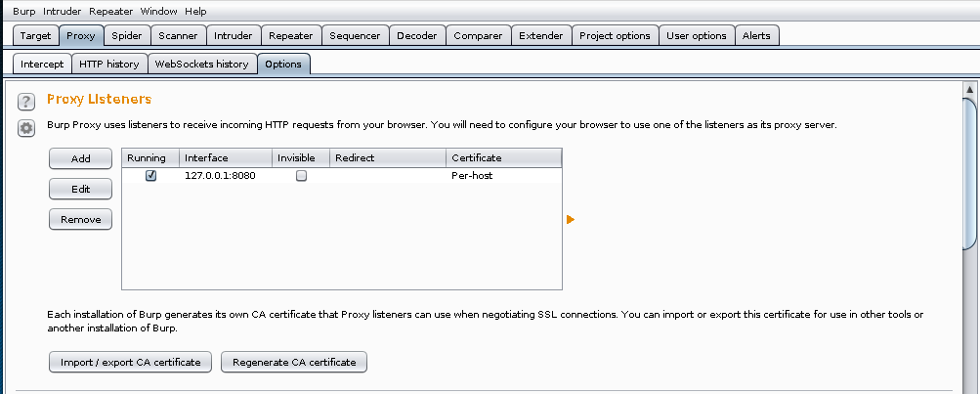Viewport: 980px width, 394px height.
Task: Open the Window menu
Action: (x=158, y=12)
